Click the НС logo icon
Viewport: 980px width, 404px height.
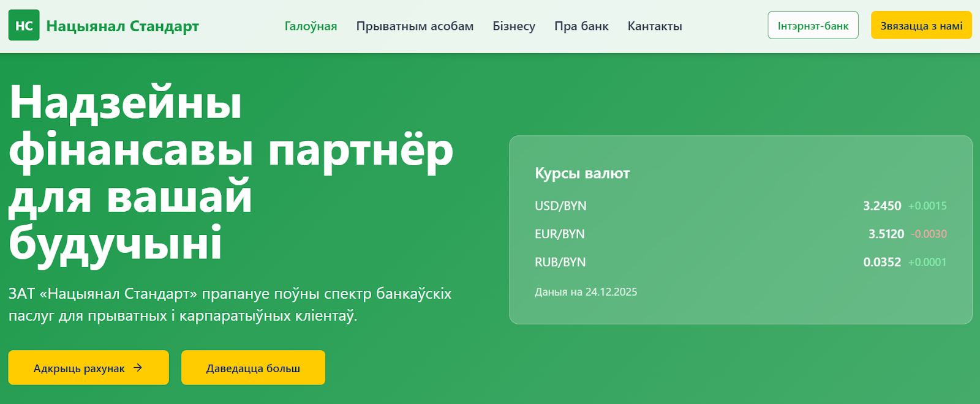pos(24,26)
